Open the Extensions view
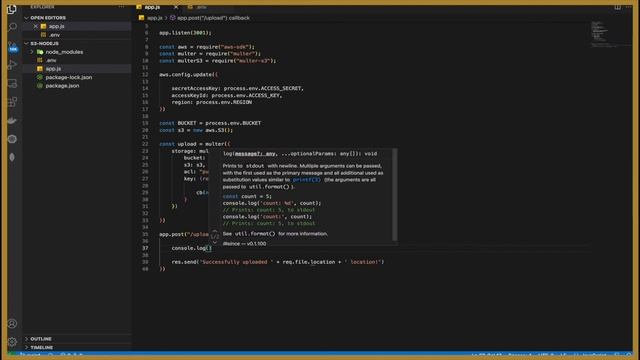Screen dimensions: 640x360 12,102
